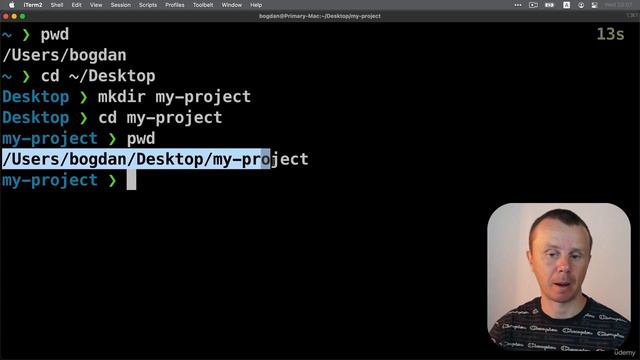Click the '/Users/bogdan' output line
640x360 pixels.
64,55
